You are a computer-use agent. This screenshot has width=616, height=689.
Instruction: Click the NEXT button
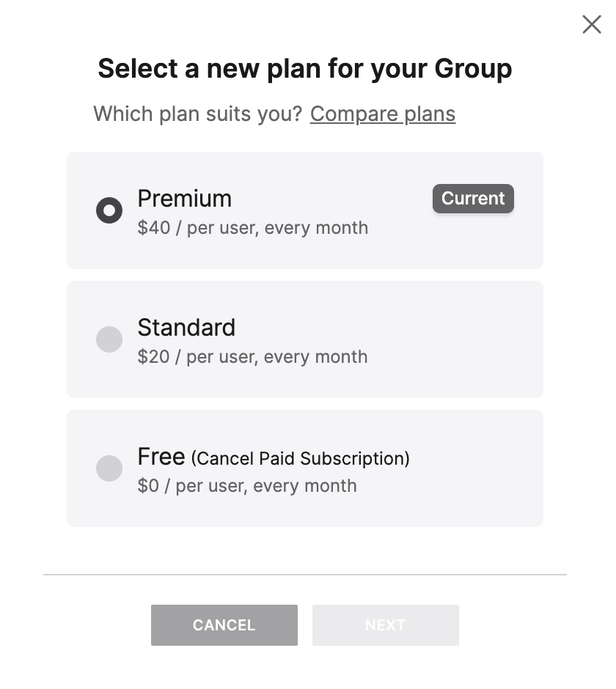tap(385, 625)
